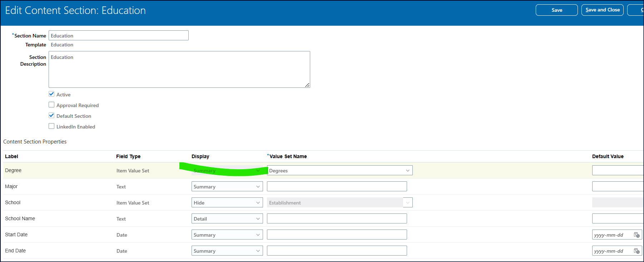
Task: Open the Start Date row Display dropdown
Action: pyautogui.click(x=227, y=235)
